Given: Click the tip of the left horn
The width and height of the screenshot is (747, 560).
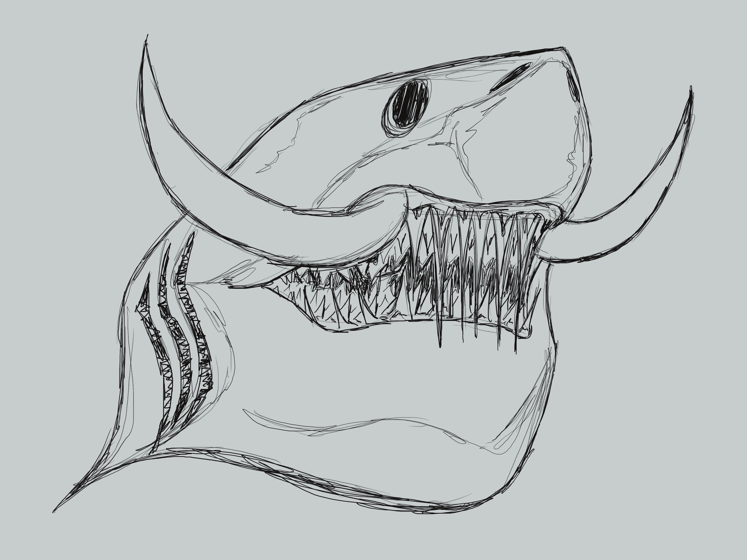Looking at the screenshot, I should click(x=146, y=42).
